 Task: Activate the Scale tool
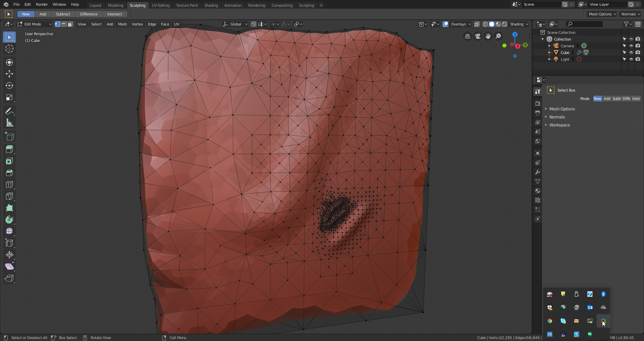pos(9,98)
